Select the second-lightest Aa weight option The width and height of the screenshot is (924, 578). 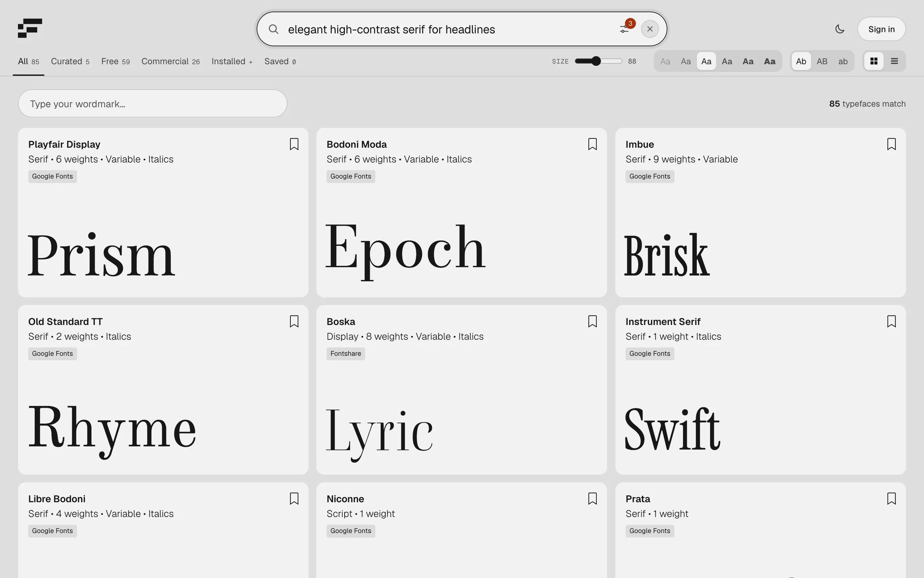(x=686, y=61)
